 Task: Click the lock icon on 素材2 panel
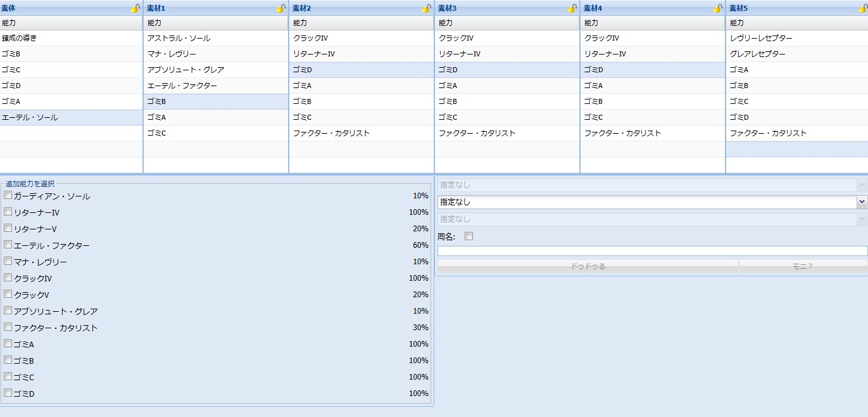pyautogui.click(x=427, y=8)
